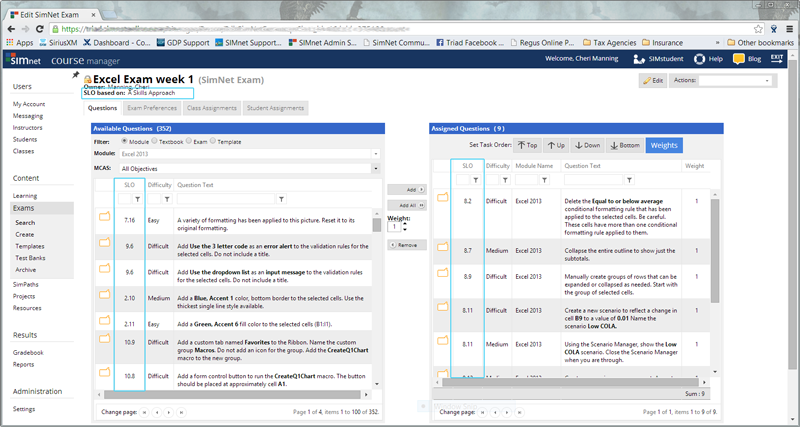Click the EXIT icon in header
This screenshot has width=800, height=427.
(x=777, y=59)
